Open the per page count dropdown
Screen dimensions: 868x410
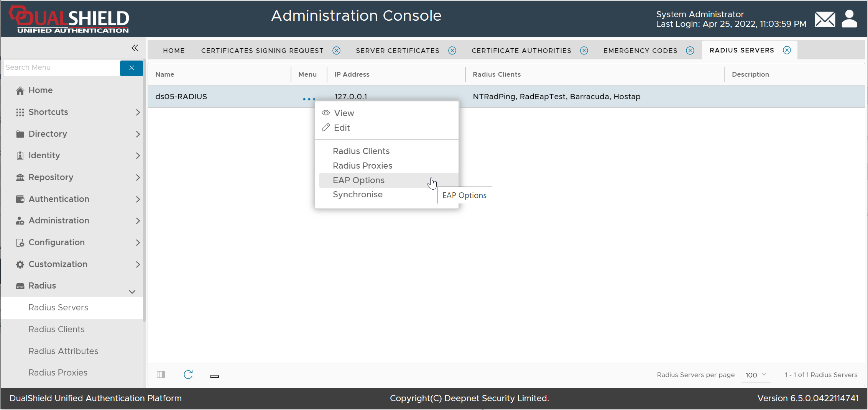(755, 375)
